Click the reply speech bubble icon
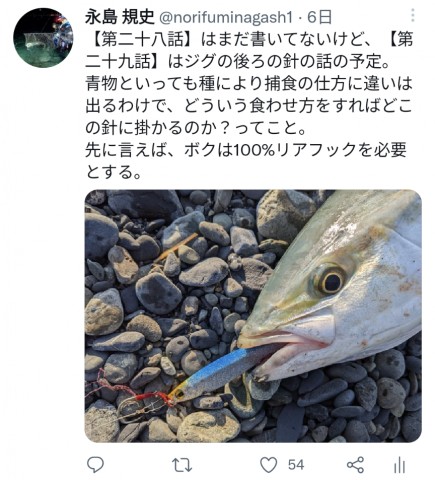435x480 pixels. (x=95, y=465)
